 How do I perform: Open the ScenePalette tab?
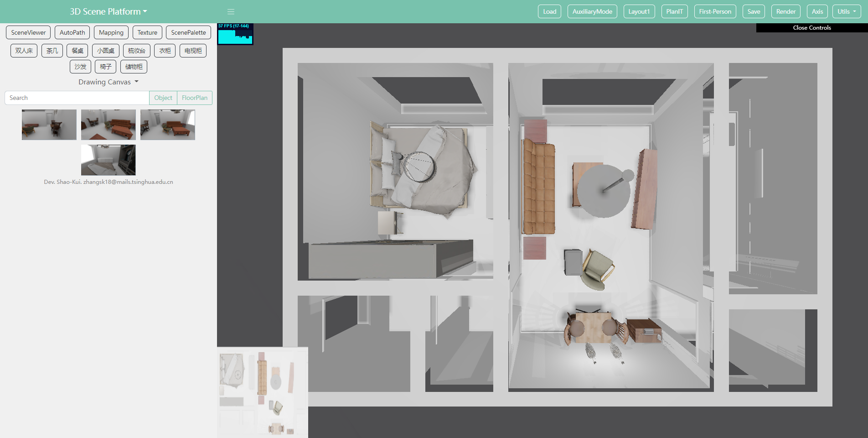(x=188, y=32)
